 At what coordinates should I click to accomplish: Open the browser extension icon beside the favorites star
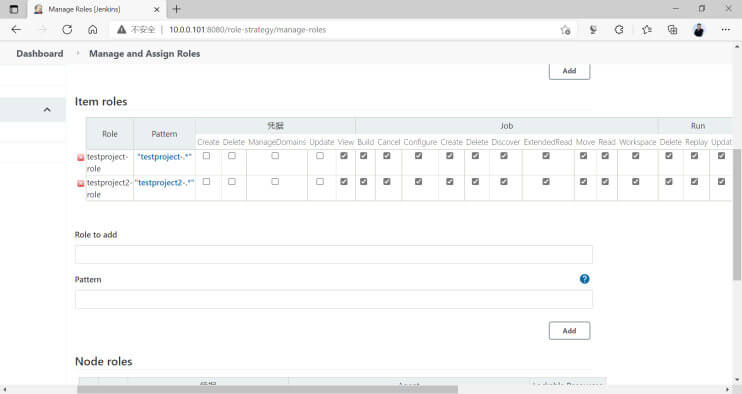pyautogui.click(x=592, y=30)
